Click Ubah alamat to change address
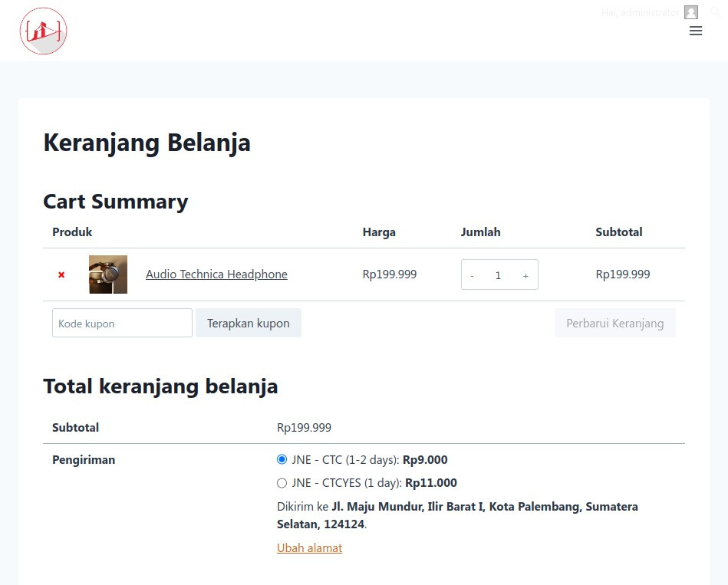This screenshot has height=585, width=728. click(x=309, y=548)
